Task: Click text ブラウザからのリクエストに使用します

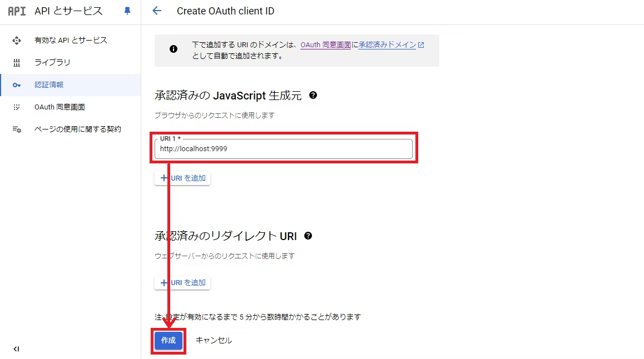Action: 215,115
